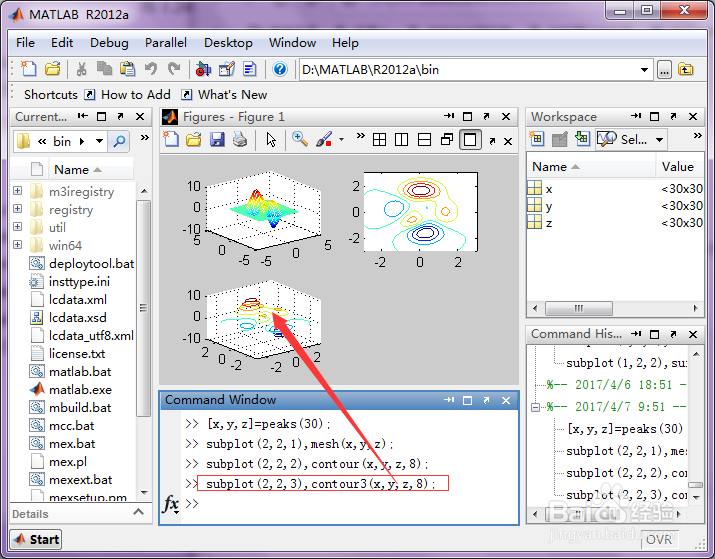Click the Workspace horizontal scrollbar thumb

point(579,308)
